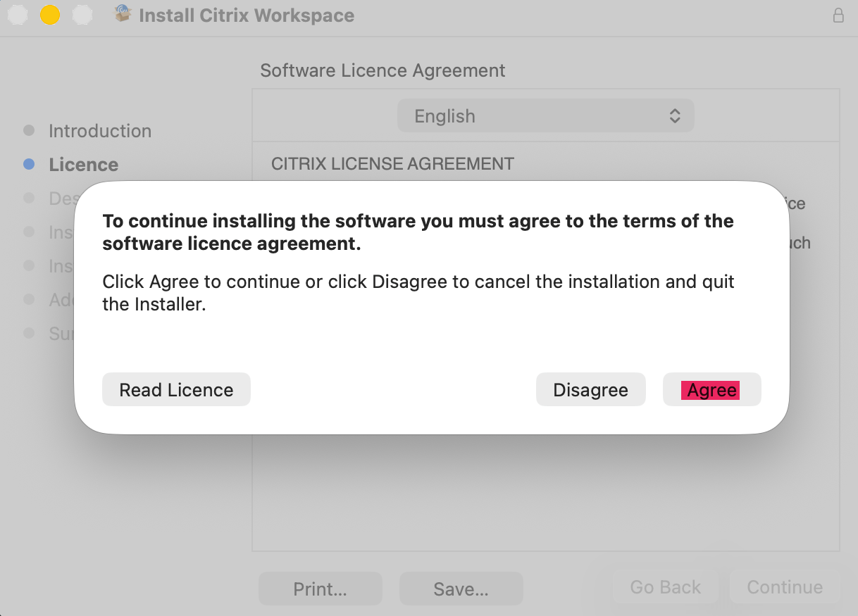This screenshot has width=858, height=616.
Task: Click the bold dialog message heading
Action: click(x=418, y=232)
